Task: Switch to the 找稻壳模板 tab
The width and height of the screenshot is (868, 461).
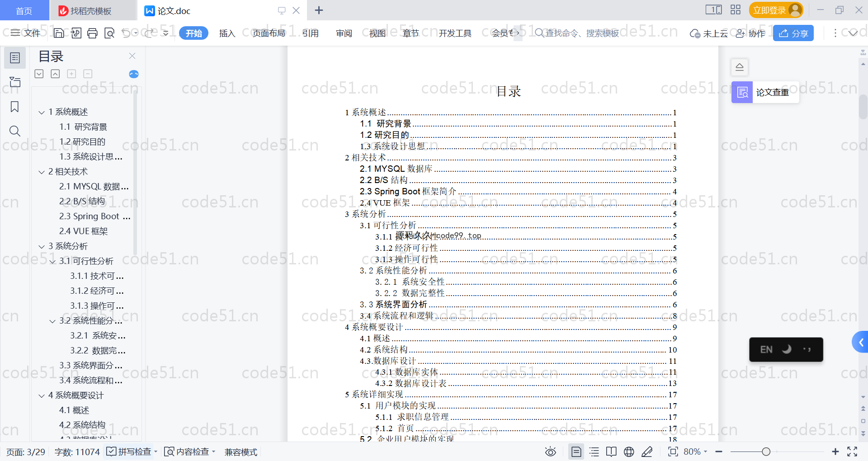Action: coord(93,10)
